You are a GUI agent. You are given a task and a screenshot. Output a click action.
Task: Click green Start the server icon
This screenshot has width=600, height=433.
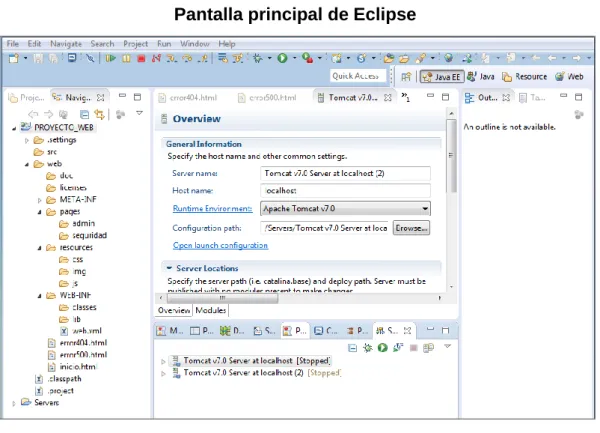pyautogui.click(x=383, y=348)
